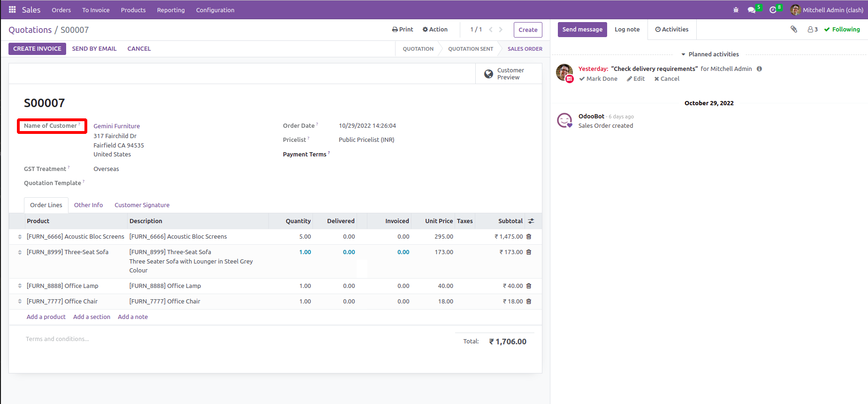Click the debug bug icon
Viewport: 868px width, 404px height.
736,10
